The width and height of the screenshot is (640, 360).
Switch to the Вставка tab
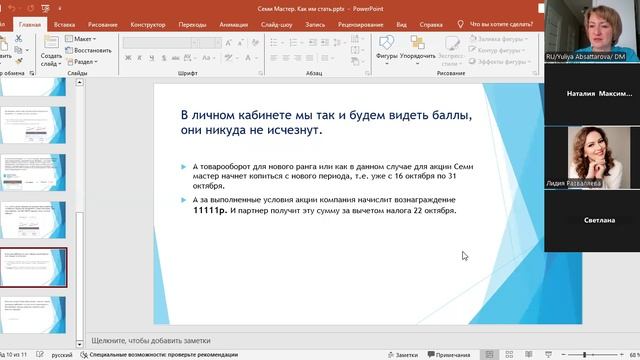(x=64, y=24)
